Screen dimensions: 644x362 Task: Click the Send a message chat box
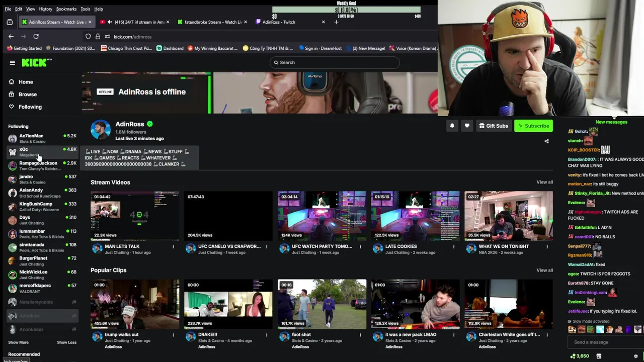tap(606, 342)
